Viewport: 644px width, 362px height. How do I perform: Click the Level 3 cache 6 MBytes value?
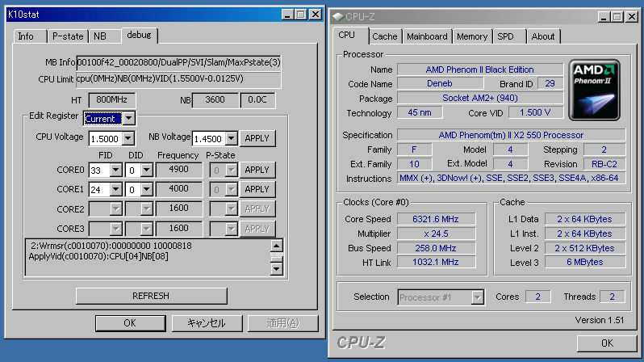(x=585, y=262)
